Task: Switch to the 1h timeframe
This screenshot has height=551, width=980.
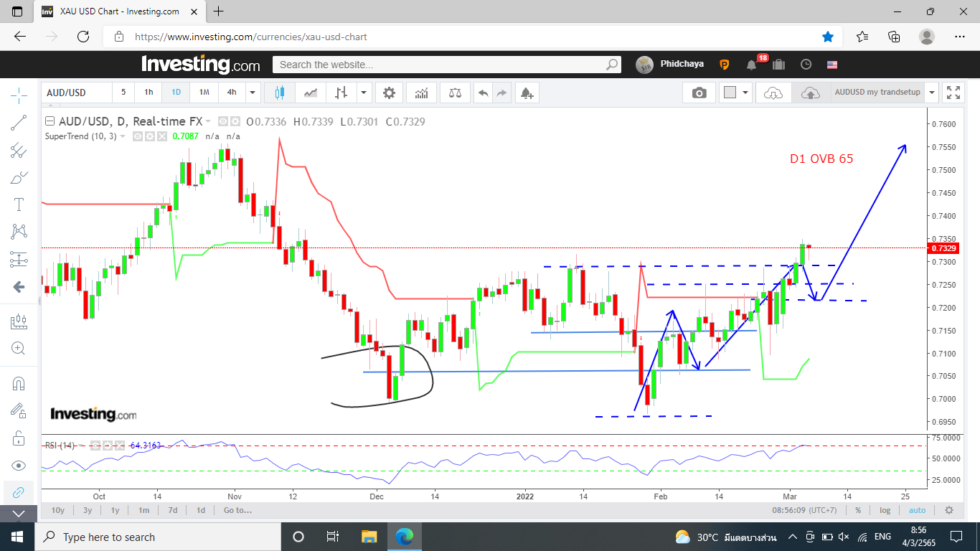Action: pyautogui.click(x=149, y=93)
